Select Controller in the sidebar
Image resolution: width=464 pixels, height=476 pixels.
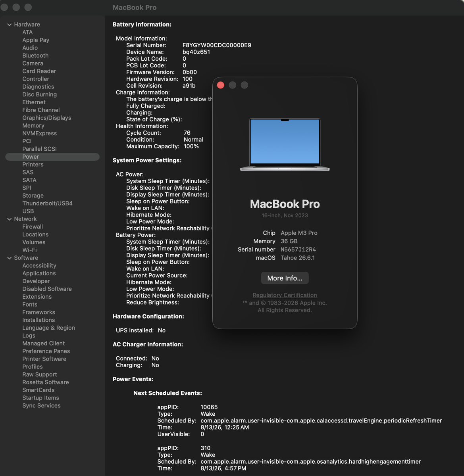(x=36, y=79)
